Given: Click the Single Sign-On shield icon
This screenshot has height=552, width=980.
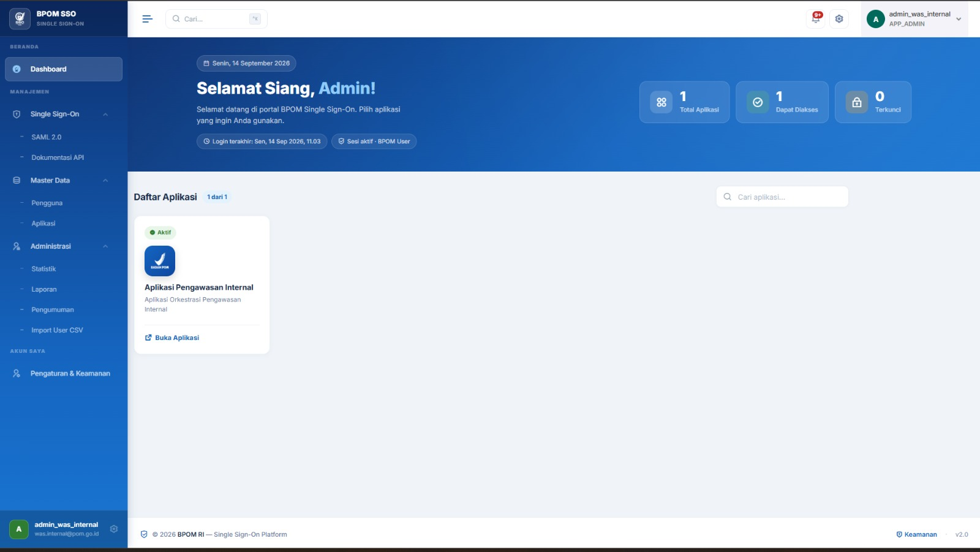Looking at the screenshot, I should [x=17, y=114].
